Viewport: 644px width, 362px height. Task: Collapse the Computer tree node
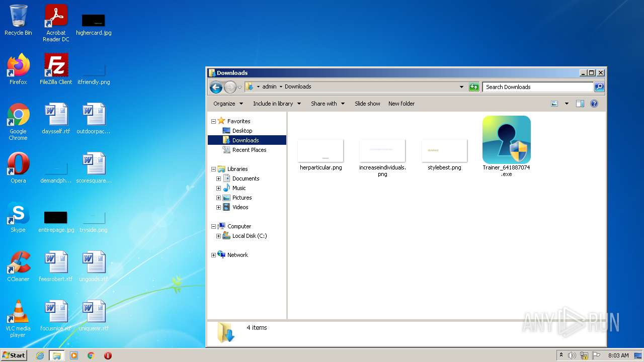tap(213, 226)
